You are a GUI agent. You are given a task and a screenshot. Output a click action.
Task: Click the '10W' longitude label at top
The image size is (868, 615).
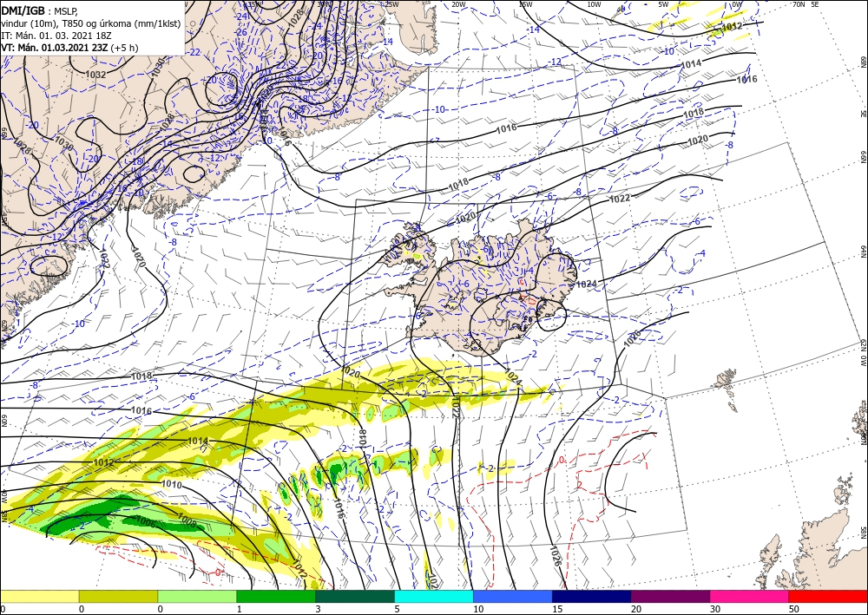click(594, 4)
